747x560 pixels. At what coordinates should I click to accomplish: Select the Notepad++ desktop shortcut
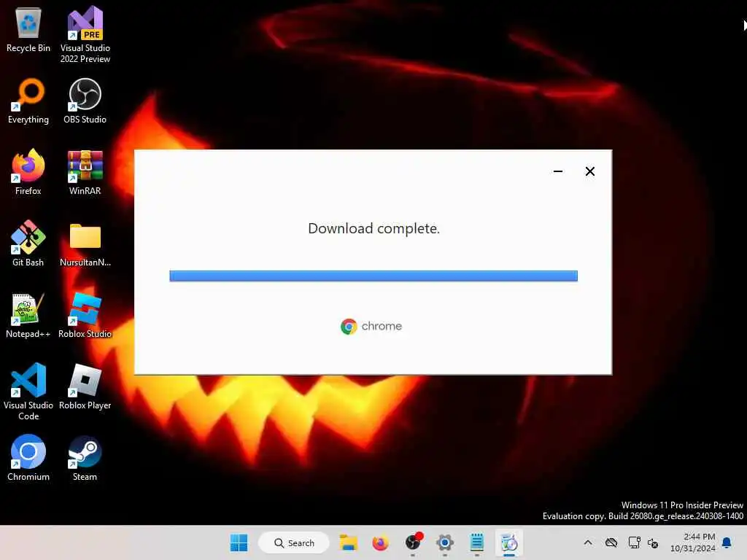click(28, 315)
